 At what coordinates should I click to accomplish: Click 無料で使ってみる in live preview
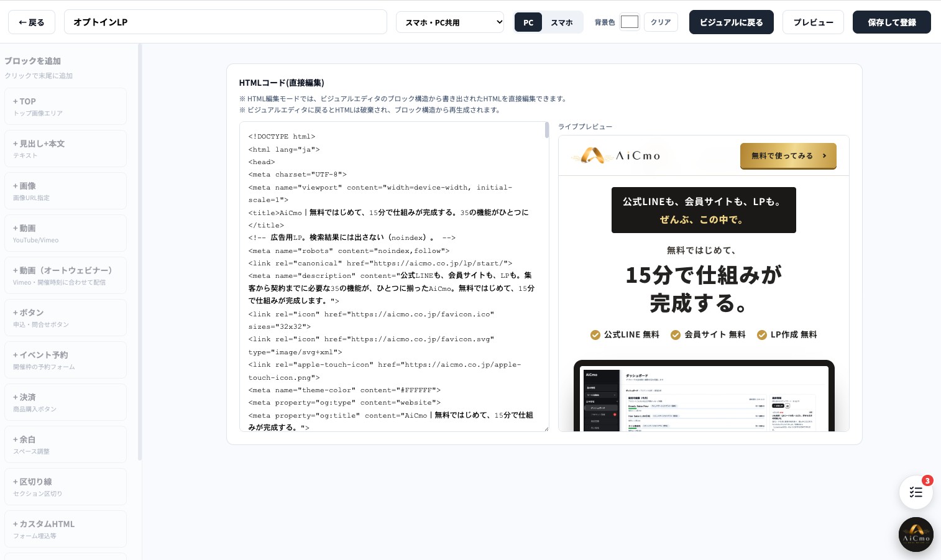click(788, 156)
